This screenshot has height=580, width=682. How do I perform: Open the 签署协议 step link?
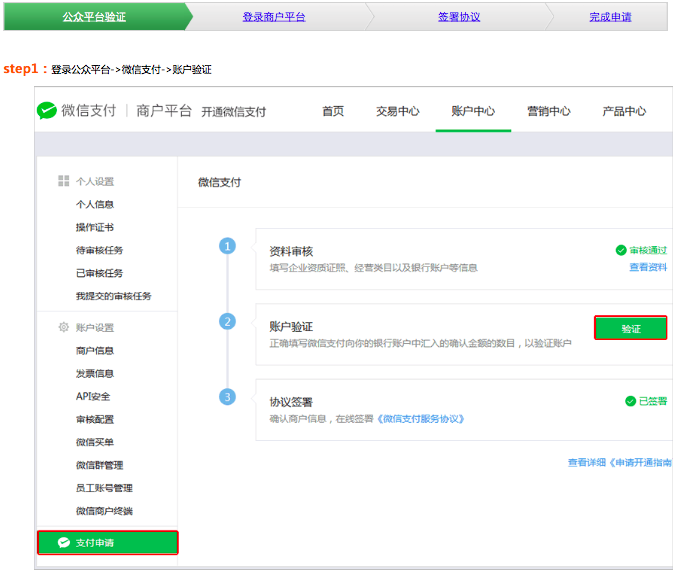click(459, 17)
